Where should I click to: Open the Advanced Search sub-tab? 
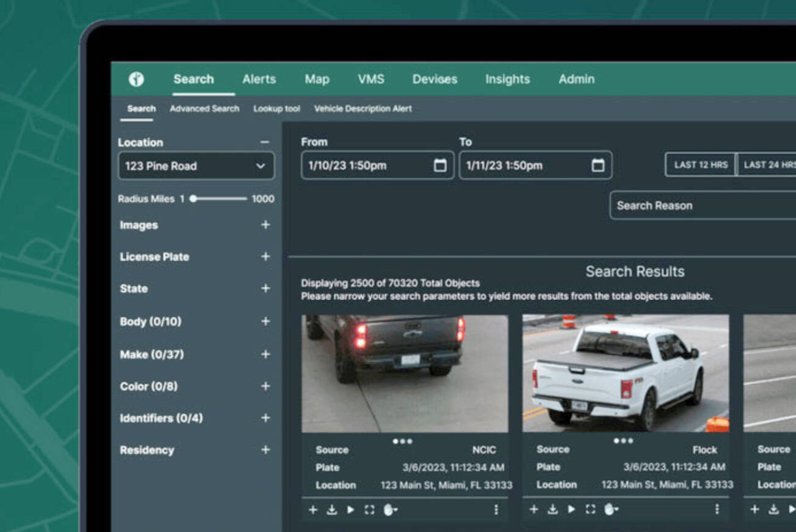pos(204,109)
